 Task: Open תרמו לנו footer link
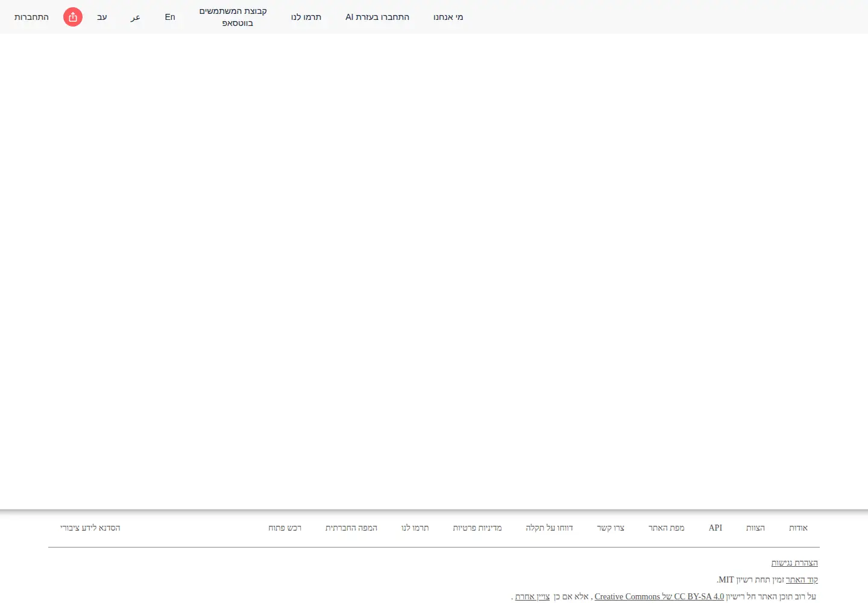pyautogui.click(x=415, y=528)
